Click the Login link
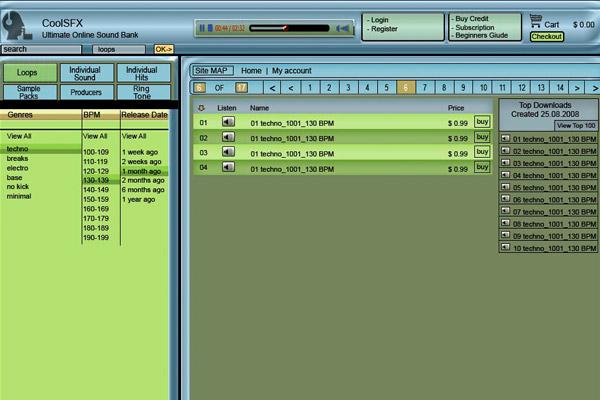 (378, 20)
